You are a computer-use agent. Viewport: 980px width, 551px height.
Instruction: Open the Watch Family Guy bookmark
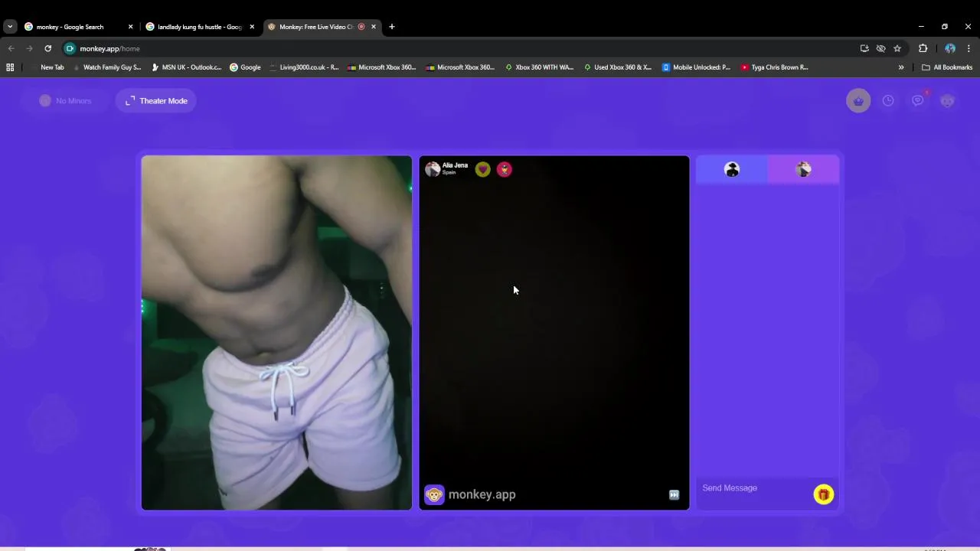[106, 67]
